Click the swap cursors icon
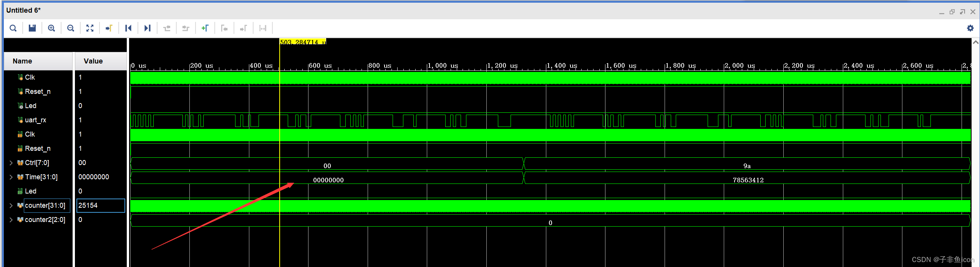 [263, 28]
